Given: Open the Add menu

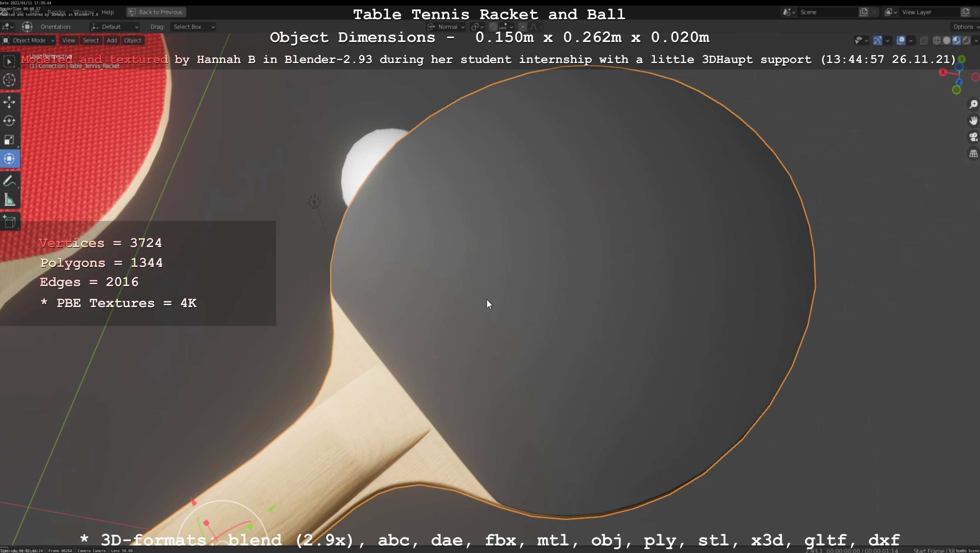Looking at the screenshot, I should click(112, 40).
